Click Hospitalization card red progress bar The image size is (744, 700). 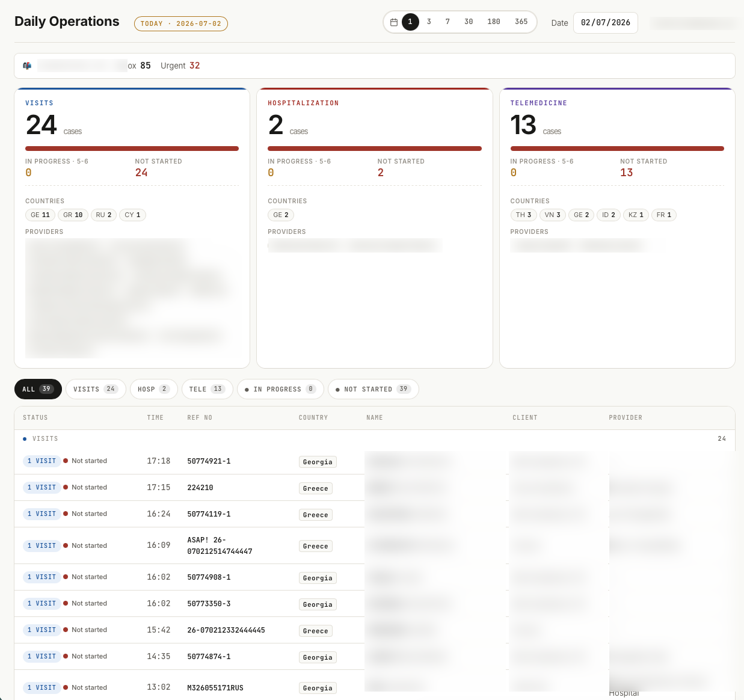tap(375, 149)
